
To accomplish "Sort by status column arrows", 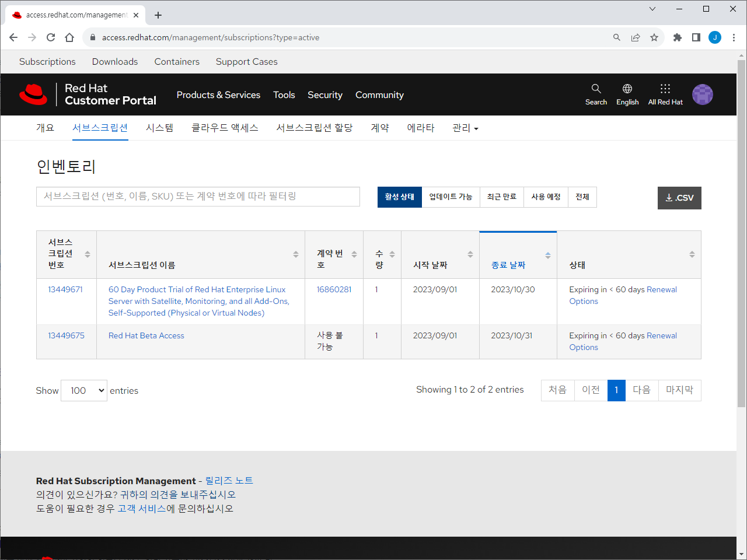I will point(692,254).
